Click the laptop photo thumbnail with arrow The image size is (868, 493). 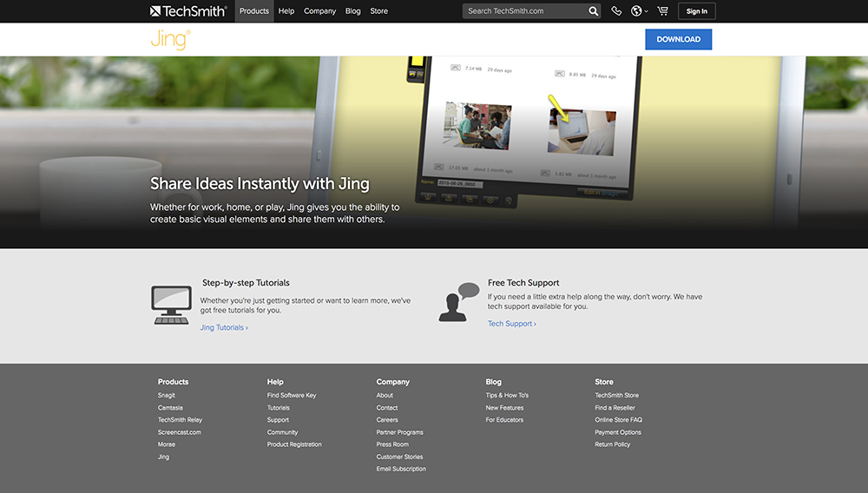[x=582, y=132]
